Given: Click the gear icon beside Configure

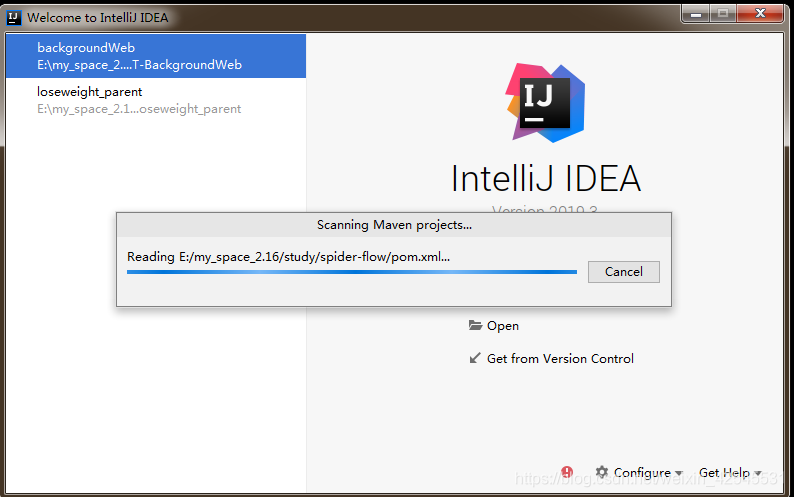Looking at the screenshot, I should 602,472.
